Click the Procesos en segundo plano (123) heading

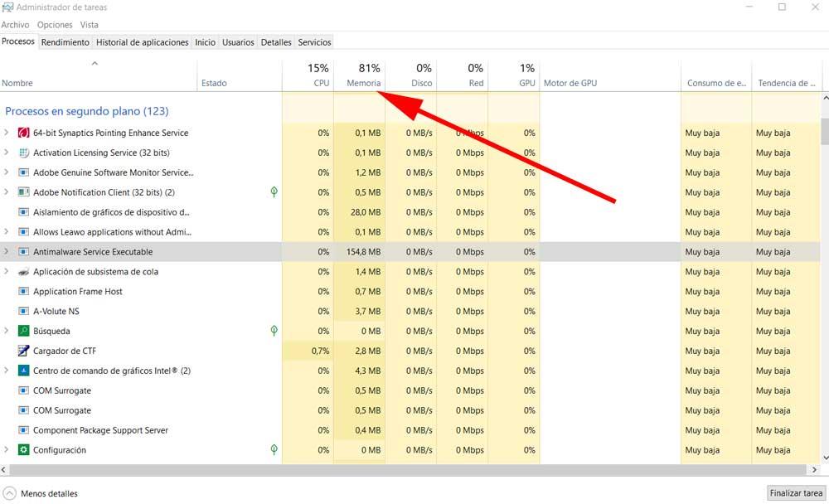click(x=87, y=112)
